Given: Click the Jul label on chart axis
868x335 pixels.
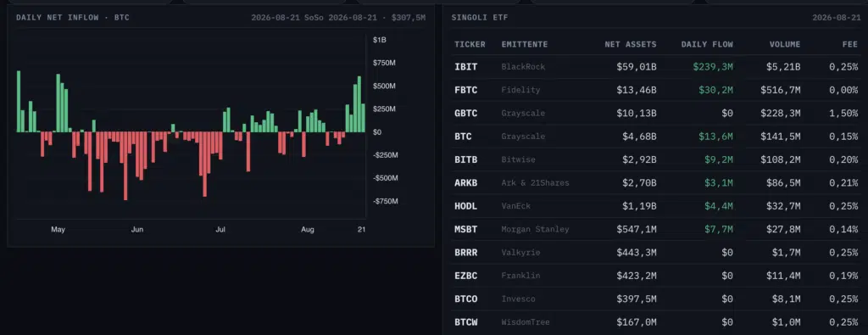Looking at the screenshot, I should (221, 229).
